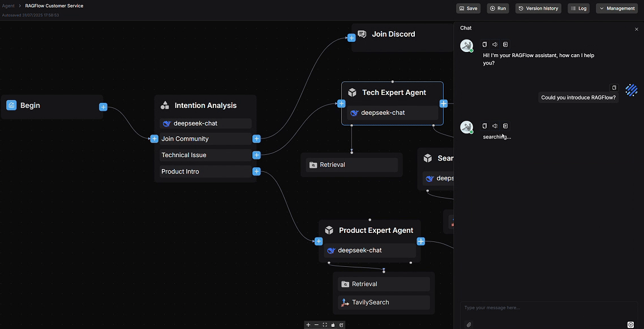Close the Chat panel
644x329 pixels.
tap(637, 29)
